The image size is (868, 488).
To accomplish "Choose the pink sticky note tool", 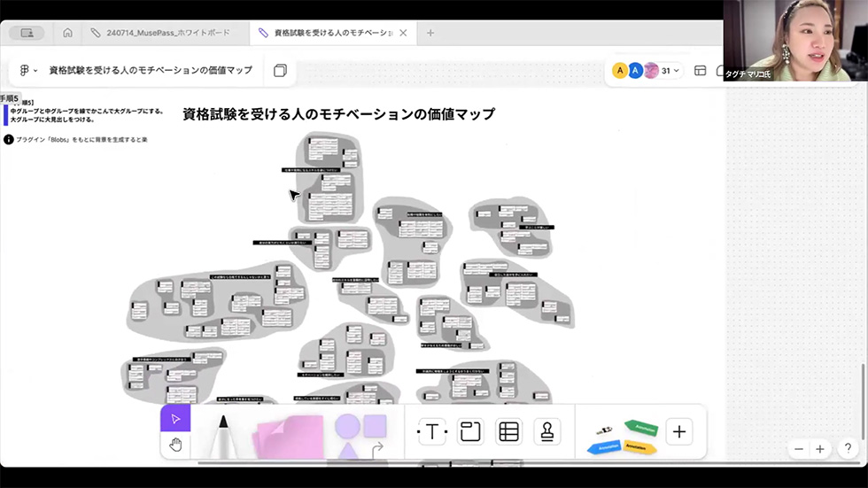I will (x=289, y=438).
